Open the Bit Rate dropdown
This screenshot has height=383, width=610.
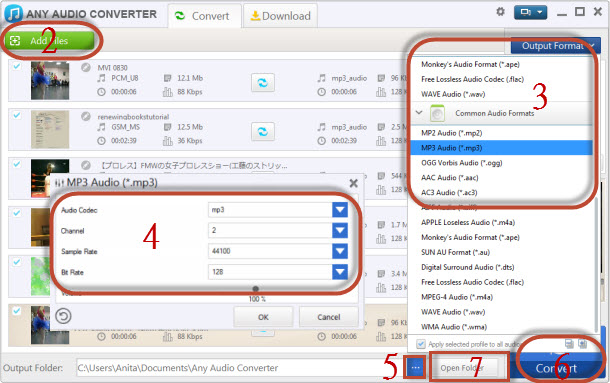pos(340,272)
